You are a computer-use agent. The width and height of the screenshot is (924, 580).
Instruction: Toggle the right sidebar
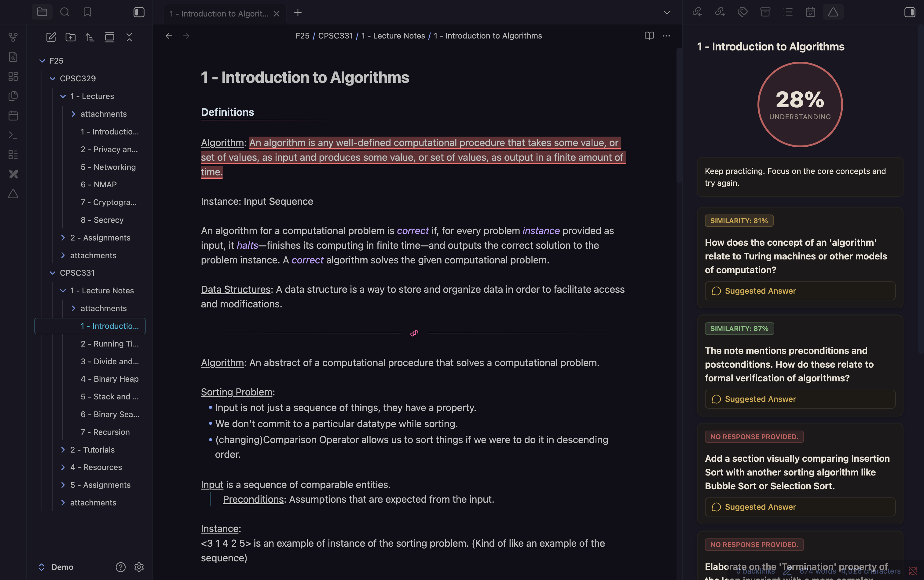pyautogui.click(x=909, y=12)
